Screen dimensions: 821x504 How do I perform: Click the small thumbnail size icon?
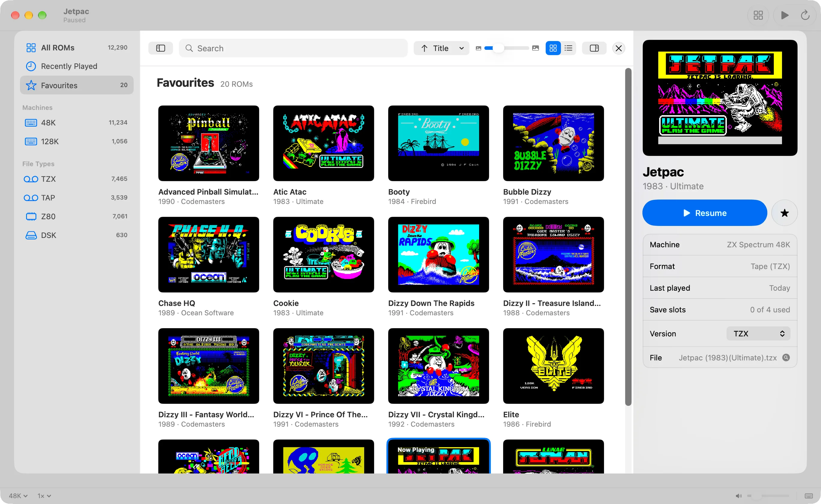point(478,48)
